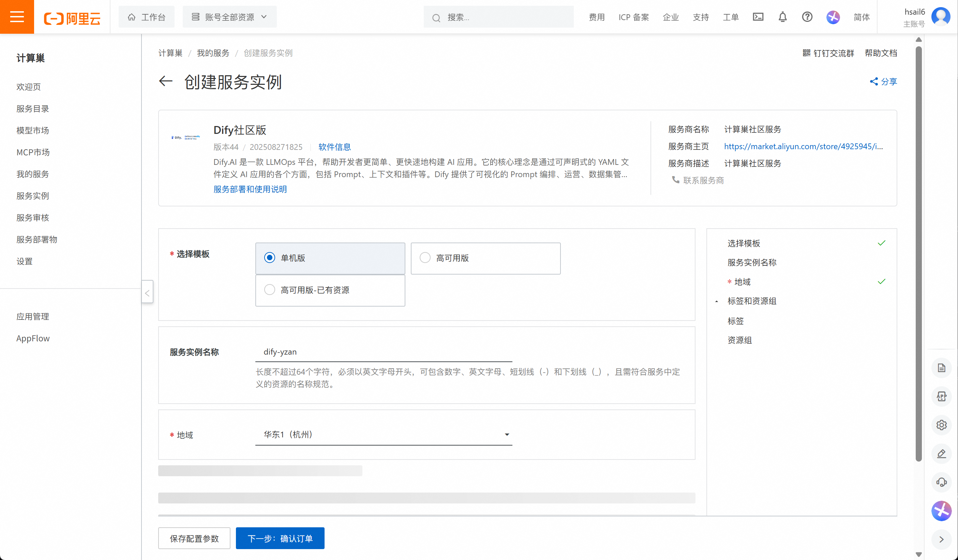Open Cloud Shell terminal icon

pos(758,17)
